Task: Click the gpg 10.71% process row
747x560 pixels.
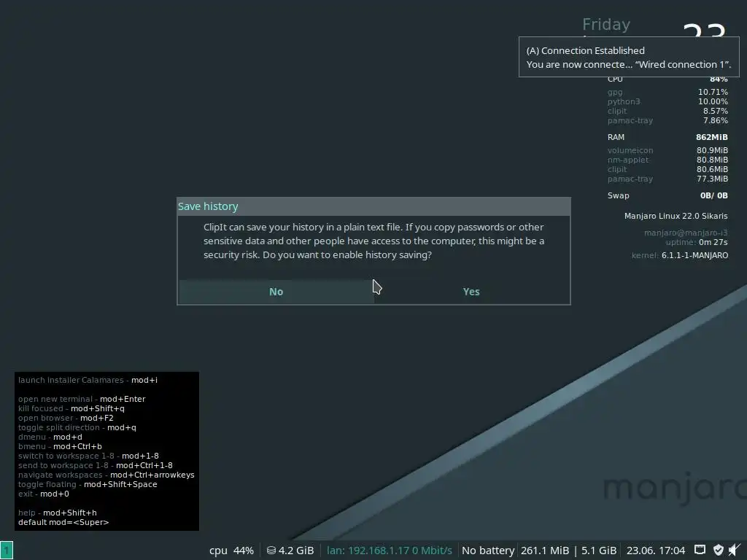Action: [667, 92]
